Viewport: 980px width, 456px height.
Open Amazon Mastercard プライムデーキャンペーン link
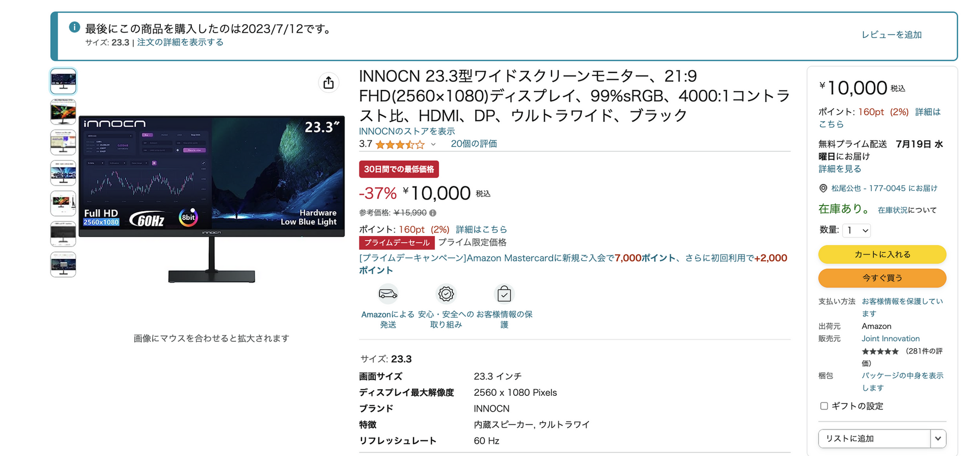(x=573, y=264)
